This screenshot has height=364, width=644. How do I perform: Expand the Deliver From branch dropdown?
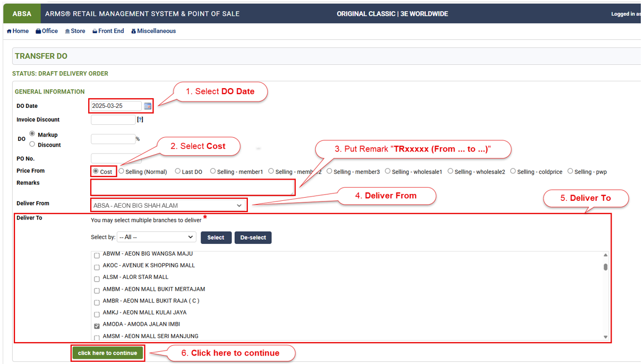point(168,205)
